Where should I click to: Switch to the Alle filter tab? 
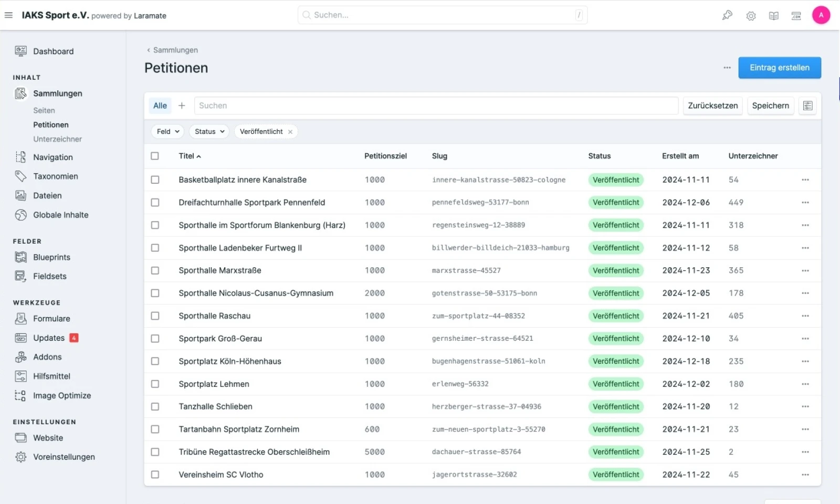[x=160, y=106]
